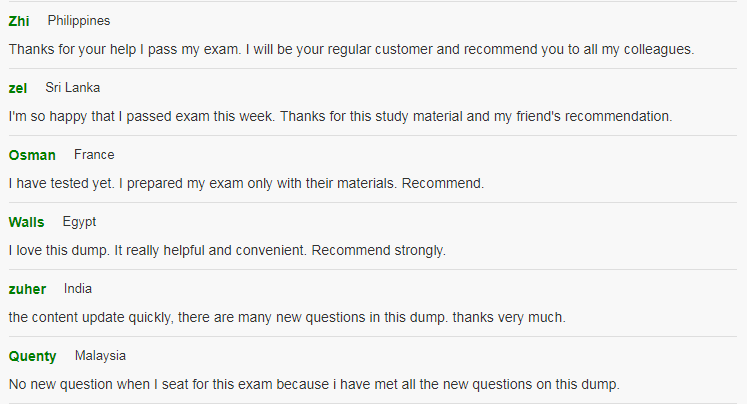The height and width of the screenshot is (404, 747).
Task: Select the Egypt country label
Action: point(79,222)
